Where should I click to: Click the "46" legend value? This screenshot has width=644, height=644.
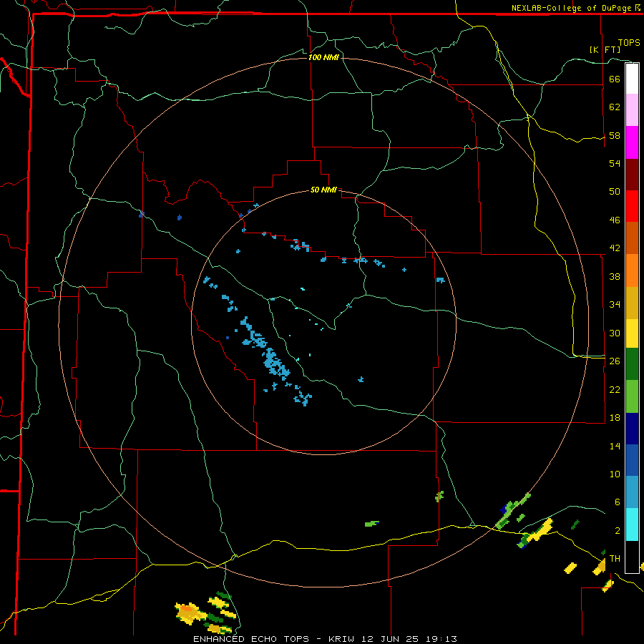(615, 220)
